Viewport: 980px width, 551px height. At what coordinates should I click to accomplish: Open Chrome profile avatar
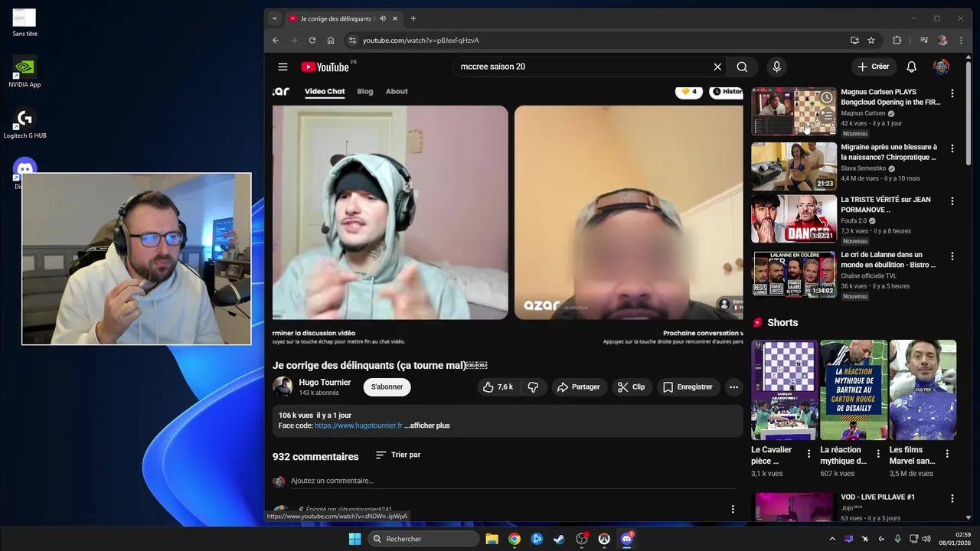[x=942, y=41]
